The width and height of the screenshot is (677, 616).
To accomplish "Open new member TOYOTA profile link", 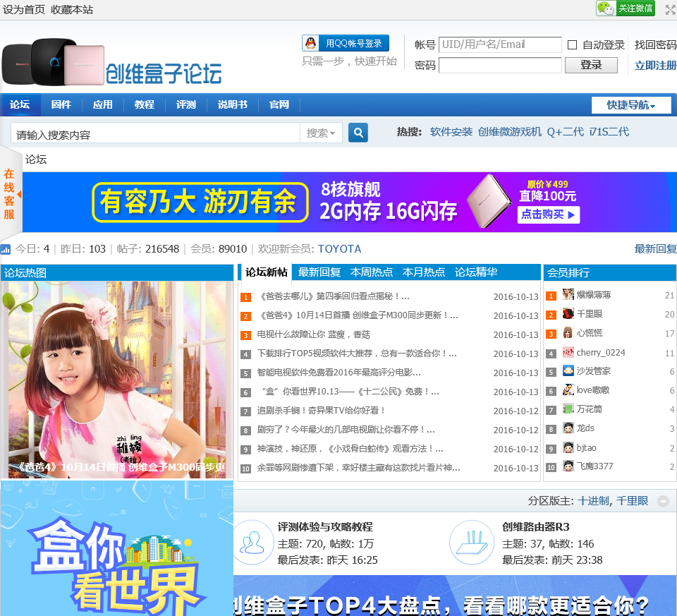I will point(339,249).
